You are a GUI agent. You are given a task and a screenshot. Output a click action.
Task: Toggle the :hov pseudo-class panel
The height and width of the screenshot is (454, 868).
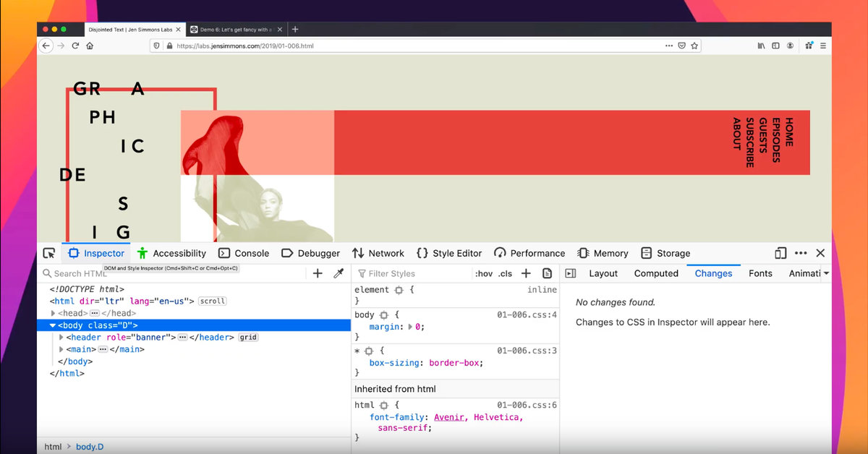(483, 273)
